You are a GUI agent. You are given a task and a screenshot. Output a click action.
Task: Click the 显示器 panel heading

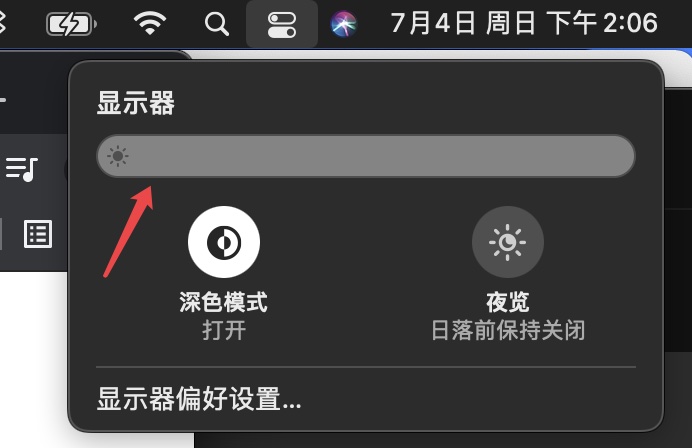(x=136, y=103)
